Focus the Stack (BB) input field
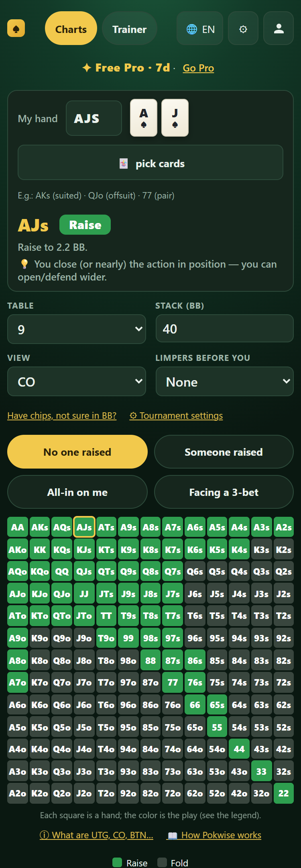This screenshot has height=868, width=301. (x=225, y=328)
